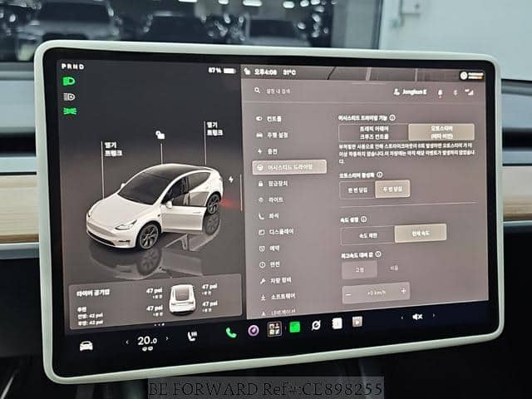Select the 어시스티드 드라이빙 (Autopilot) menu
Viewport: 532px width, 399px height.
(x=289, y=167)
